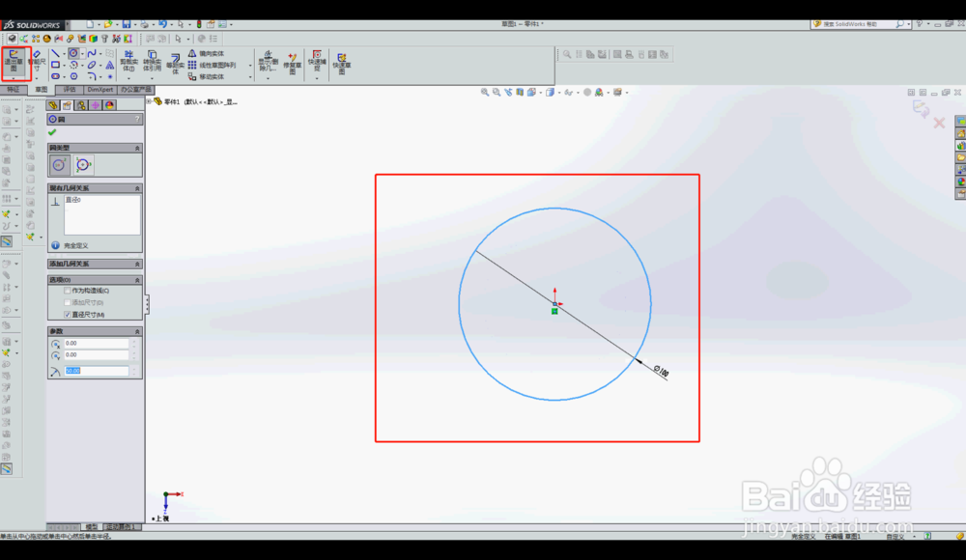Click the Rebuild traffic-light icon
The height and width of the screenshot is (560, 966).
tap(199, 24)
